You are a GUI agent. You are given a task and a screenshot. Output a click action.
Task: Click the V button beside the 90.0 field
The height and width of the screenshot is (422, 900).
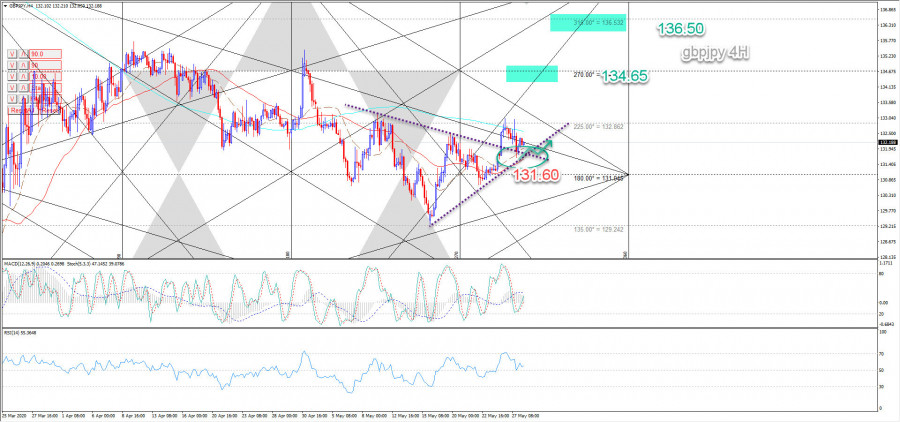pos(12,53)
